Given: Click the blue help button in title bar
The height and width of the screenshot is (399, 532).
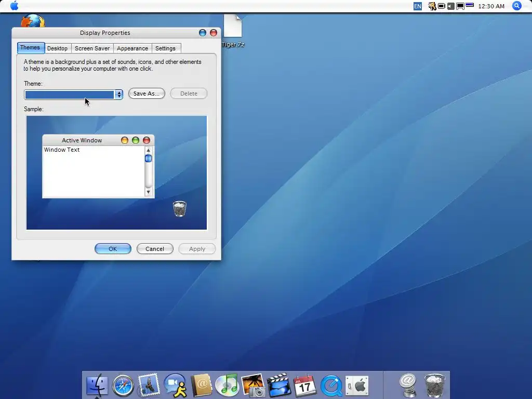Looking at the screenshot, I should pos(203,33).
